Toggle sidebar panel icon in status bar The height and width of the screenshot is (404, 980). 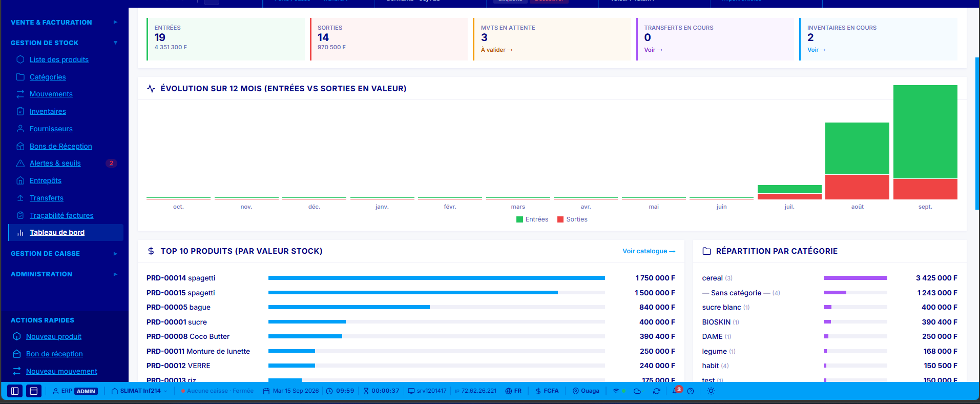click(15, 391)
